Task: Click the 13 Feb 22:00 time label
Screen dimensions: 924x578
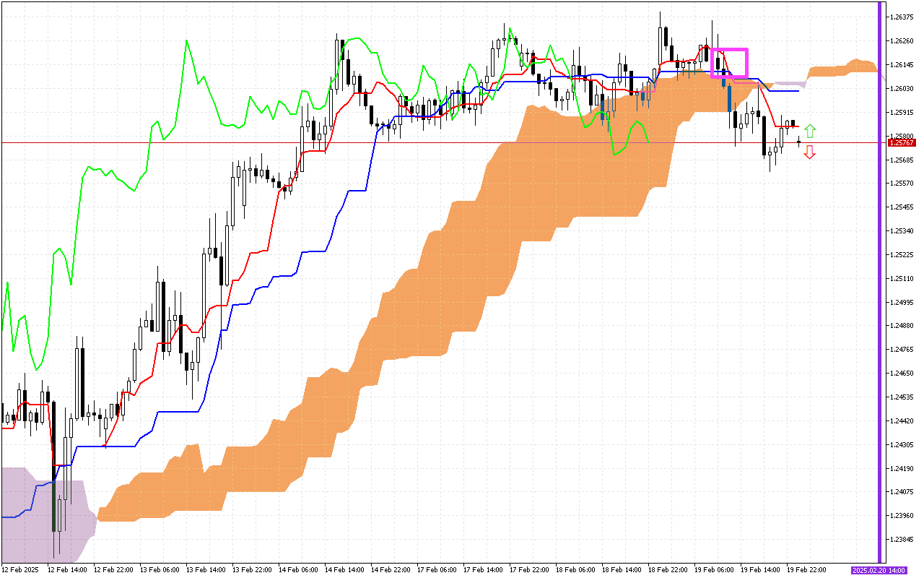Action: (x=252, y=570)
